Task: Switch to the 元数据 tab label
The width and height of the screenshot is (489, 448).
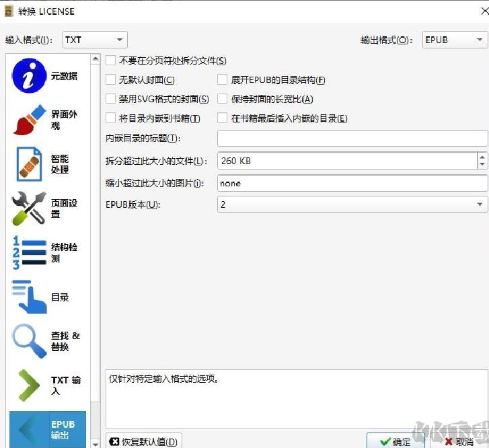Action: pyautogui.click(x=65, y=76)
